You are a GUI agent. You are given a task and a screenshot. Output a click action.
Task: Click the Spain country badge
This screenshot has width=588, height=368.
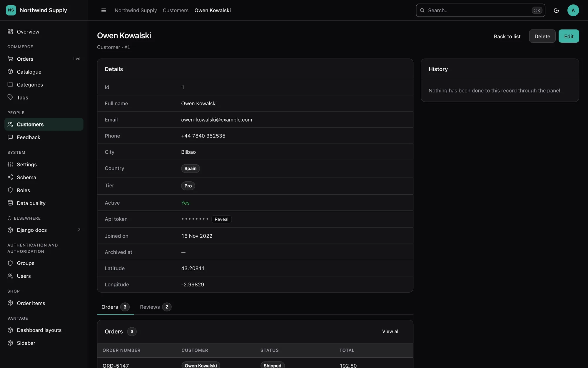(190, 168)
